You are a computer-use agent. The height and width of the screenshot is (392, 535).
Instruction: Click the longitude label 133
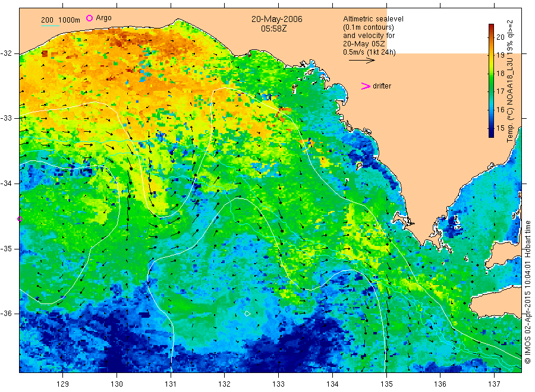(x=278, y=384)
